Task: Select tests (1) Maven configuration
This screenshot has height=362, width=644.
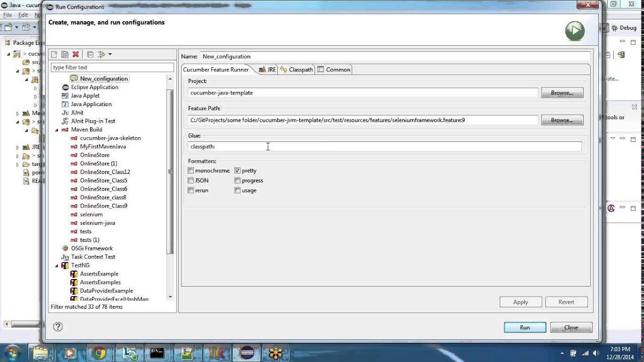Action: click(90, 240)
